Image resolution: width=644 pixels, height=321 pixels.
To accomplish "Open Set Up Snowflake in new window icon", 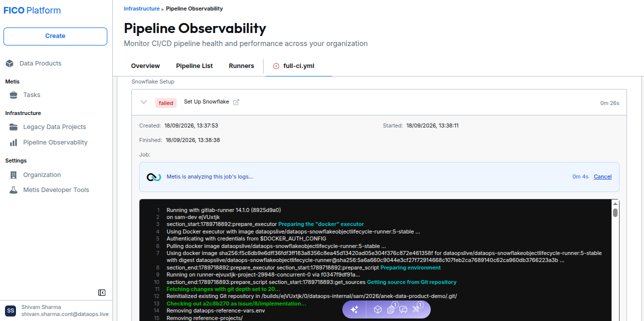I will coord(237,102).
